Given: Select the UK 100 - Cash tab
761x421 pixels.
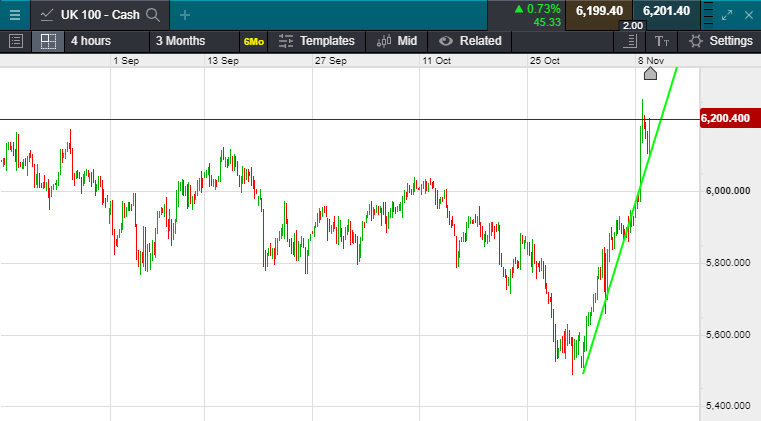Looking at the screenshot, I should pos(90,15).
